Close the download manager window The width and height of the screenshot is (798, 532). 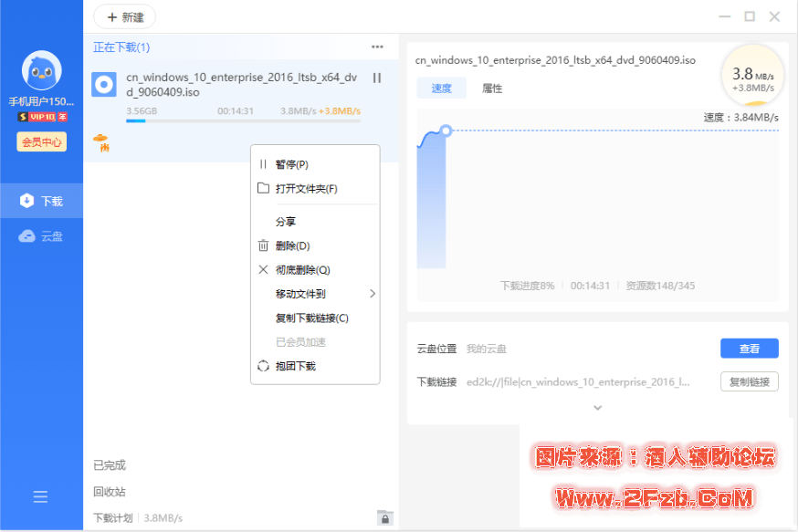(x=774, y=16)
